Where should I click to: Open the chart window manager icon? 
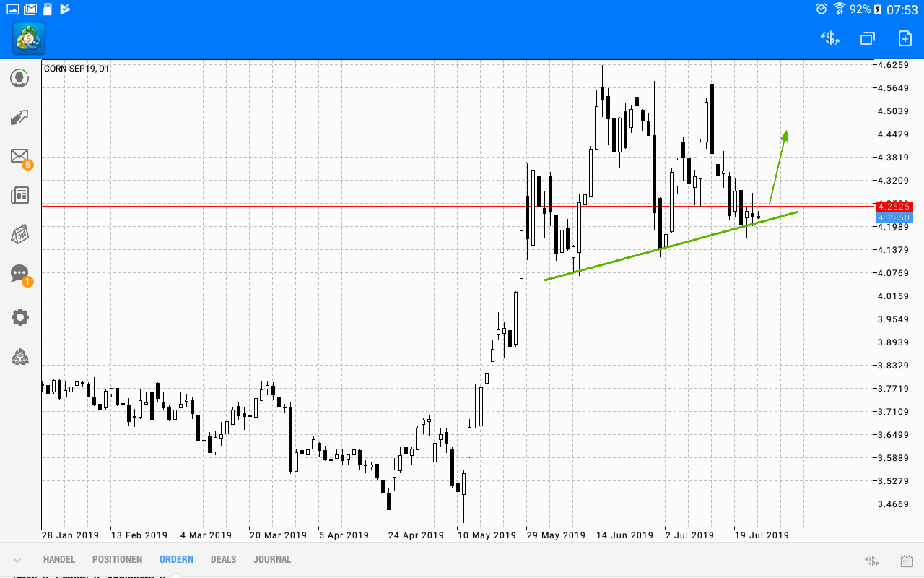pos(867,38)
